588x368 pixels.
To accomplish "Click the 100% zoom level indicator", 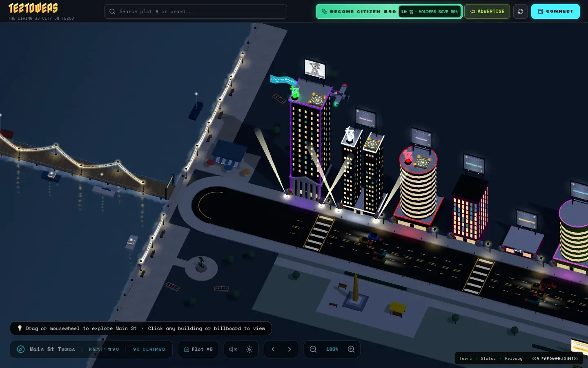I will (x=332, y=349).
